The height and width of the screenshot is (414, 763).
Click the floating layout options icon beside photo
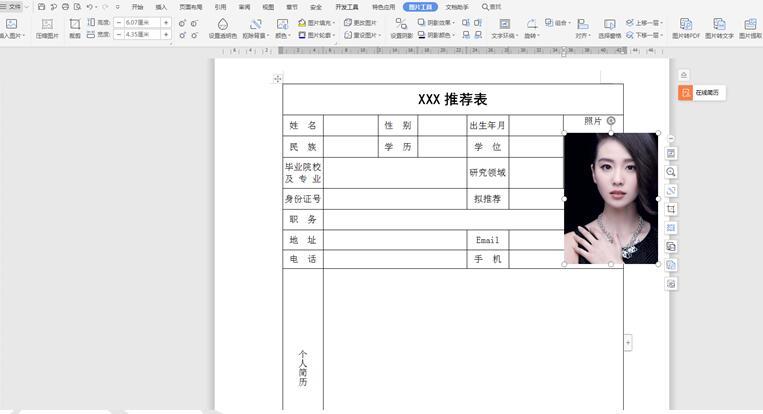[x=671, y=153]
